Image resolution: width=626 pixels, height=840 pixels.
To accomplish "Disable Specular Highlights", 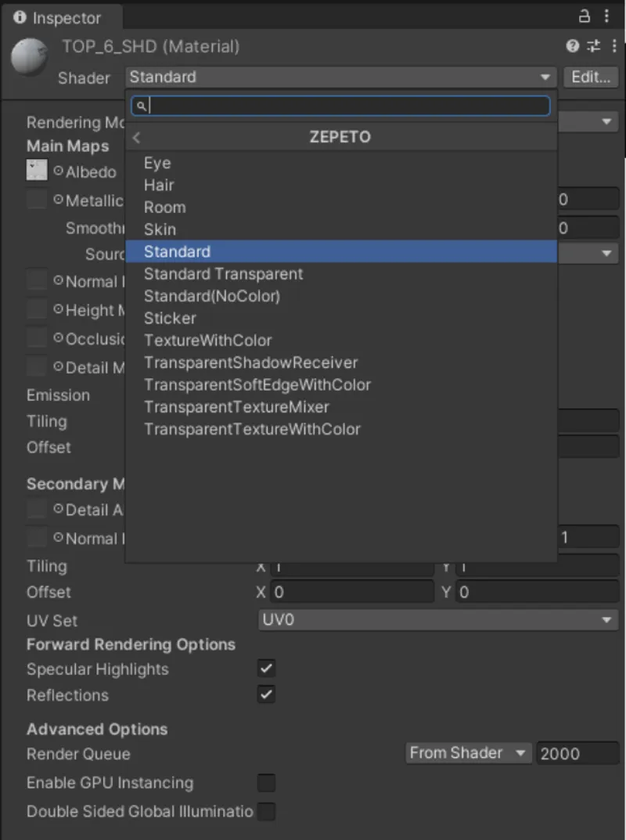I will (266, 669).
